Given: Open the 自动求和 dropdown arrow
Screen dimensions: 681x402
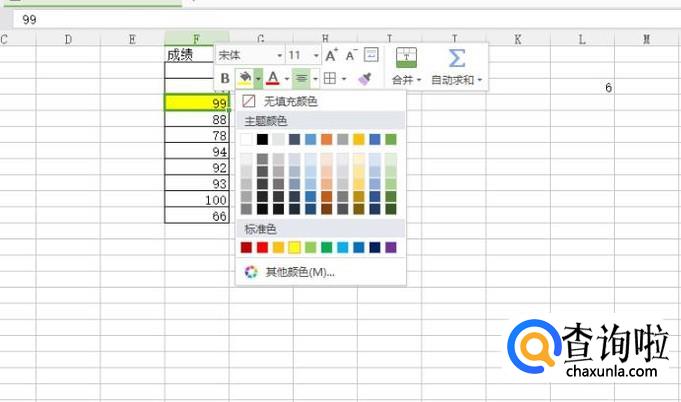Looking at the screenshot, I should 479,80.
